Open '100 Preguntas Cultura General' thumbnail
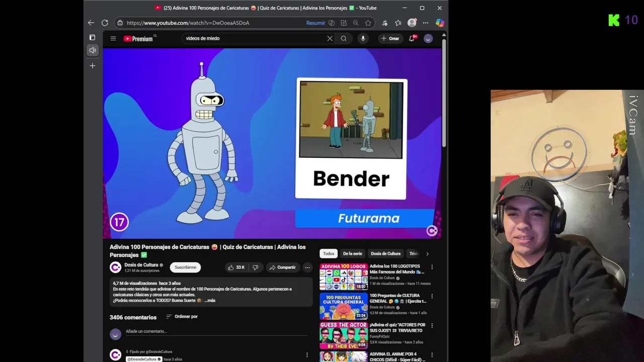Screen dimensions: 644x362 (344, 306)
